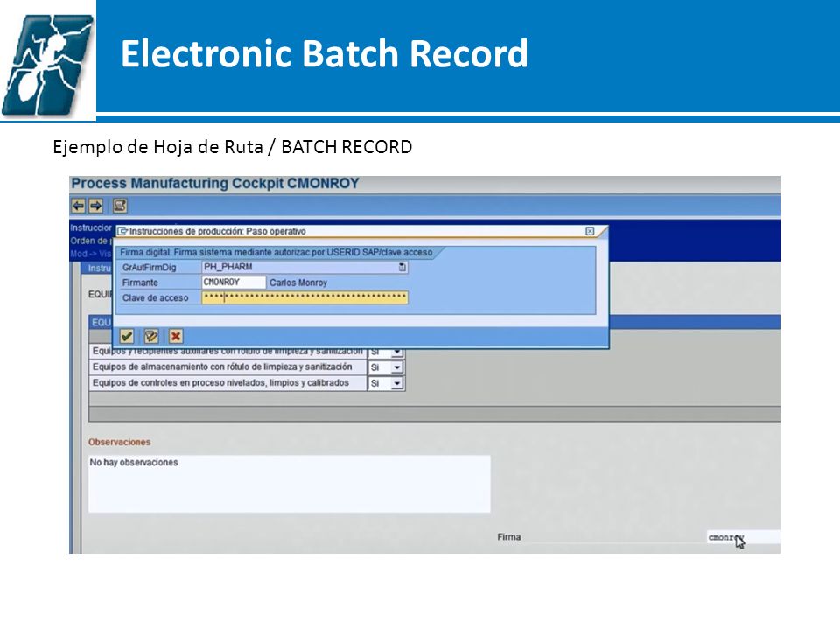
Task: Open dropdown for Equipos de almacenamiento row
Action: (397, 367)
